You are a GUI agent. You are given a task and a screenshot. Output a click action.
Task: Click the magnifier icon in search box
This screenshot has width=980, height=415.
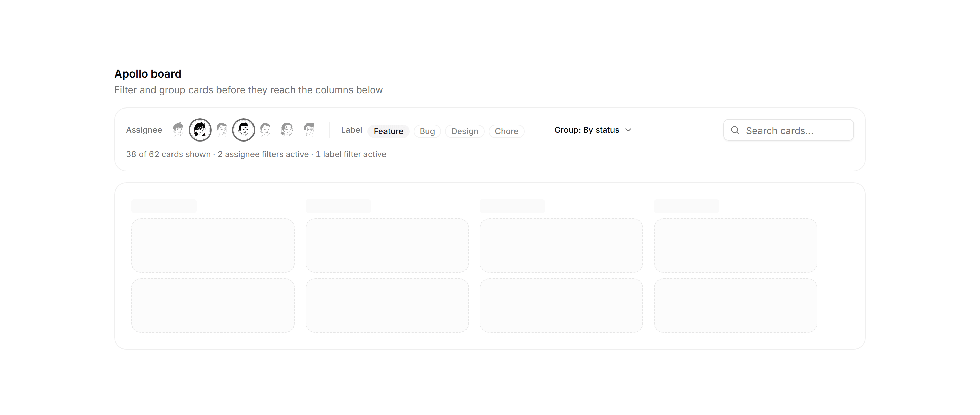pyautogui.click(x=735, y=130)
